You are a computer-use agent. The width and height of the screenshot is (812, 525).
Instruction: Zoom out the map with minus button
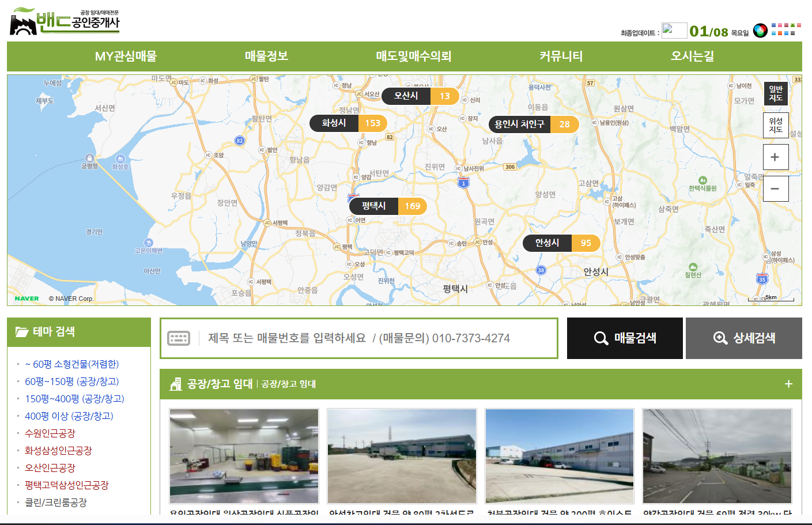[775, 189]
